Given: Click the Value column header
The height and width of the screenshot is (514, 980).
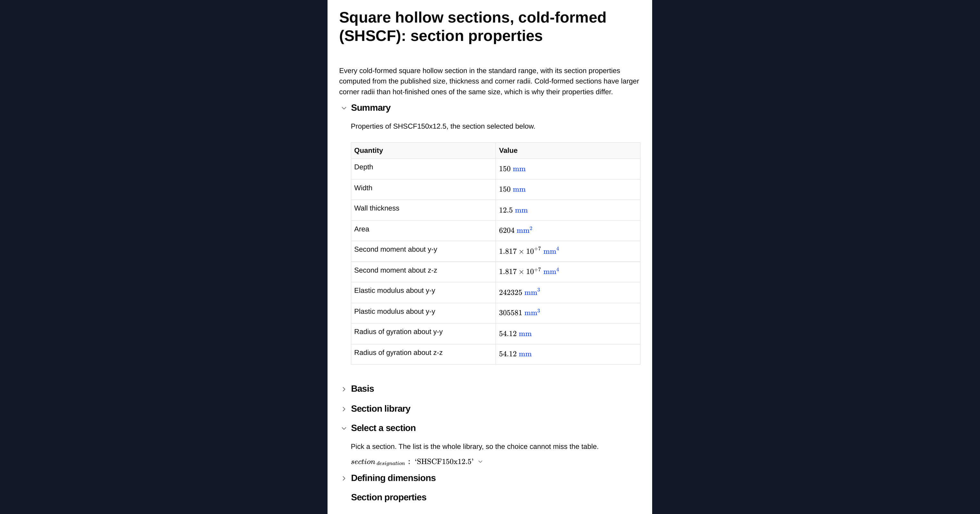Looking at the screenshot, I should [508, 150].
